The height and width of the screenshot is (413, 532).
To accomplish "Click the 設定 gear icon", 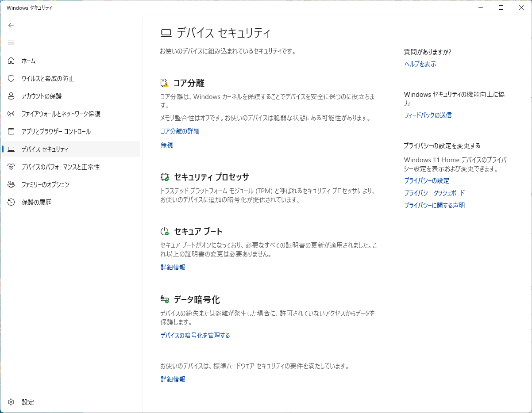I will pos(11,402).
